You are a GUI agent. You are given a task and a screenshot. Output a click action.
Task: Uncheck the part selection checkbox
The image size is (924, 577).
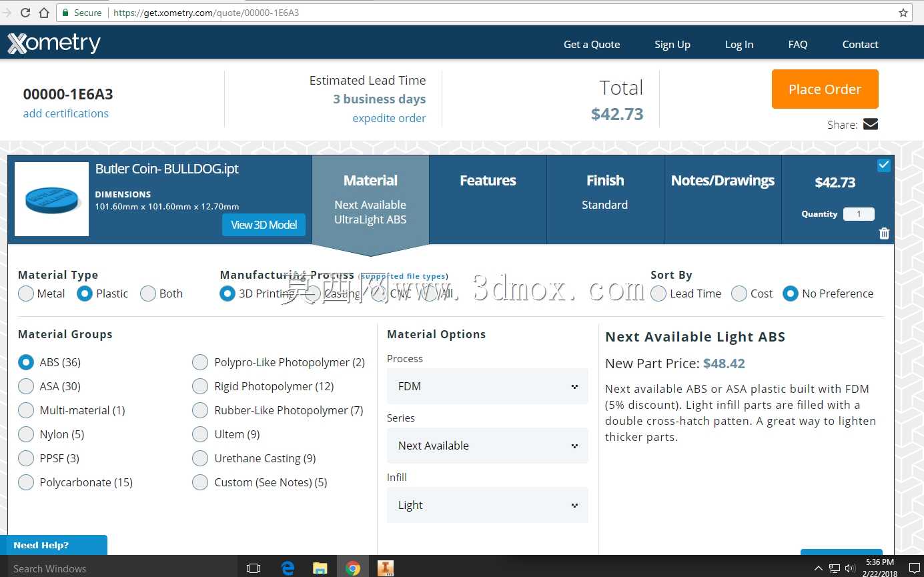coord(884,165)
